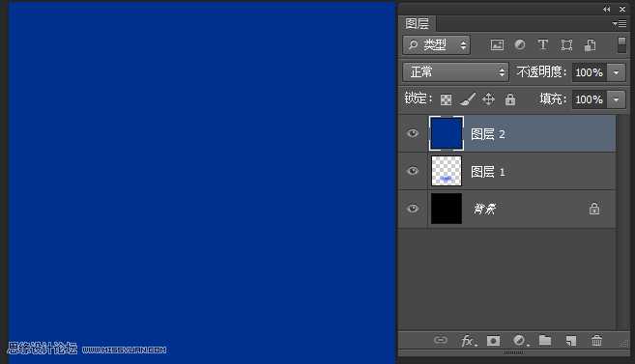Click the lock icon on 背景 layer
This screenshot has width=635, height=364.
click(x=594, y=209)
